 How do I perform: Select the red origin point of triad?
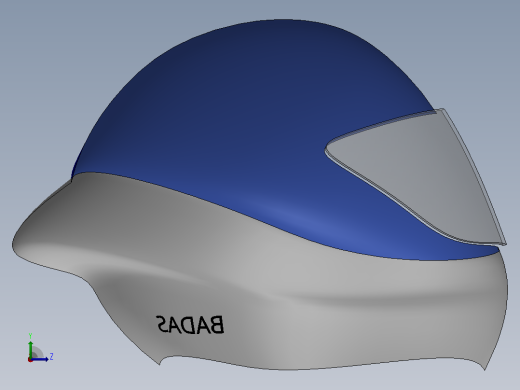pyautogui.click(x=30, y=360)
